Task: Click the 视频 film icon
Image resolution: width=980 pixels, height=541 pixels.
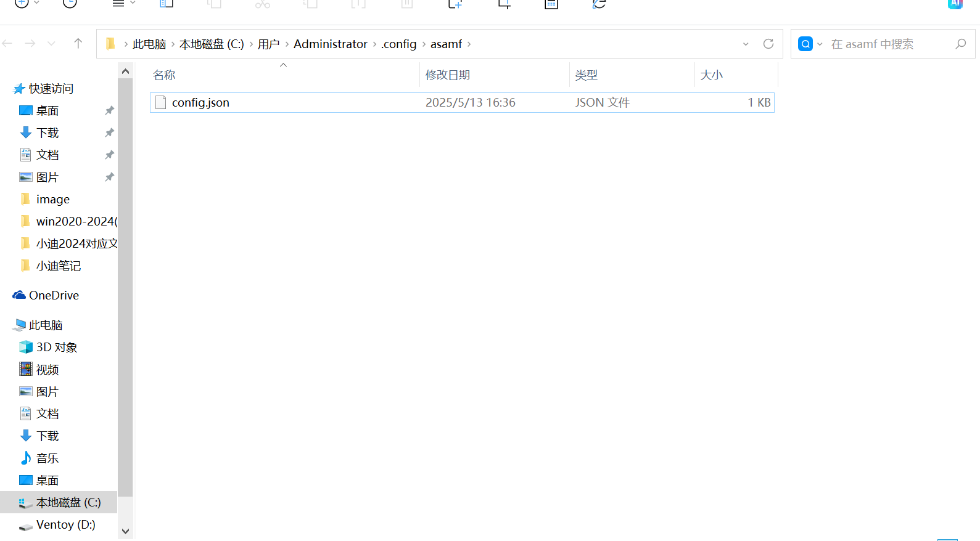Action: click(26, 369)
